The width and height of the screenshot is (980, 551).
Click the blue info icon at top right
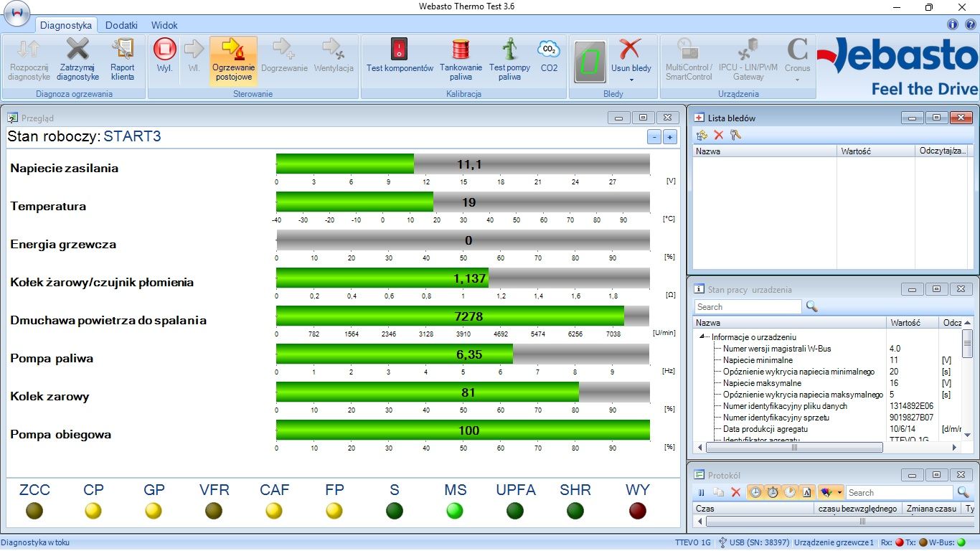point(953,24)
